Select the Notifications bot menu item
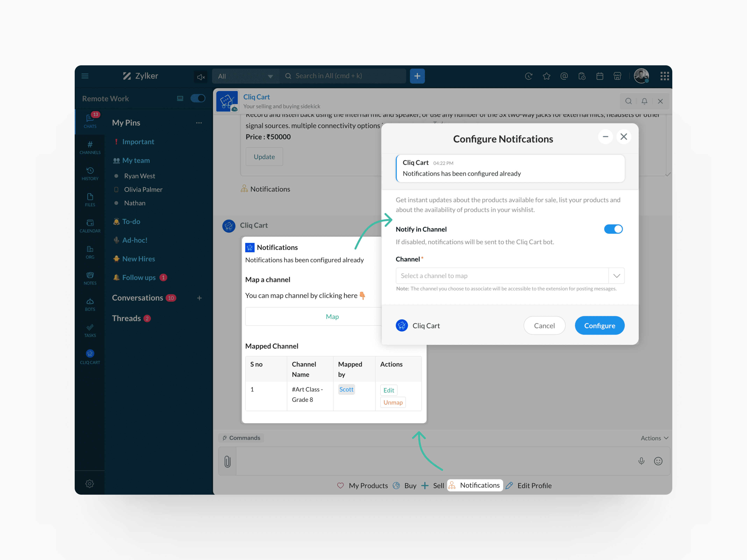747x560 pixels. coord(475,485)
